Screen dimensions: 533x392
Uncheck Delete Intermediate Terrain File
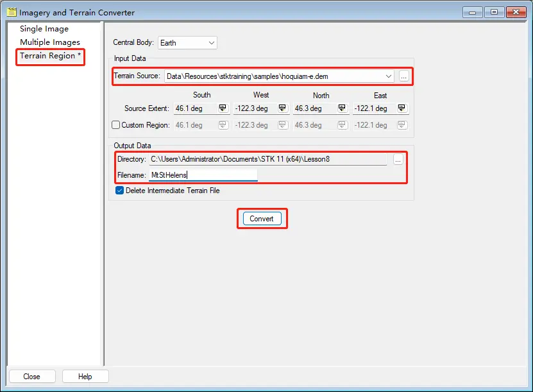119,191
